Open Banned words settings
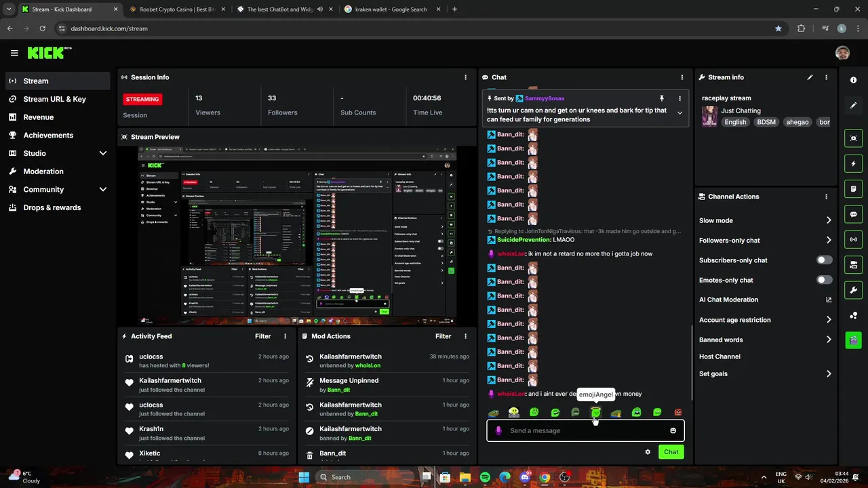 point(765,340)
